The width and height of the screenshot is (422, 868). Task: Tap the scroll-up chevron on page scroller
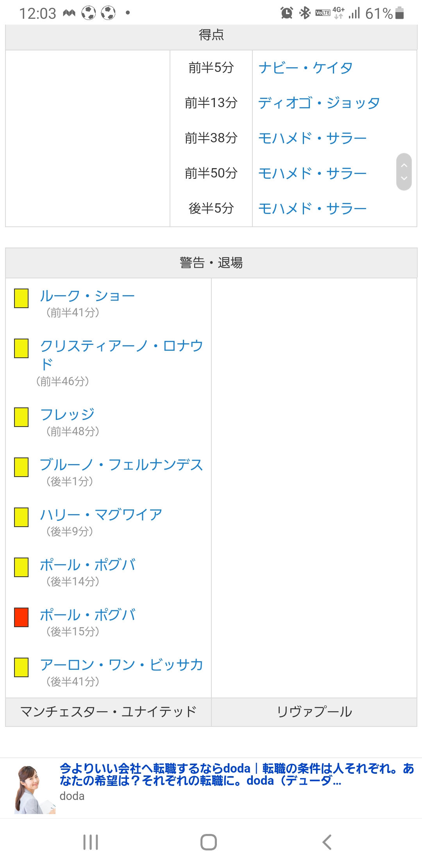[x=404, y=165]
